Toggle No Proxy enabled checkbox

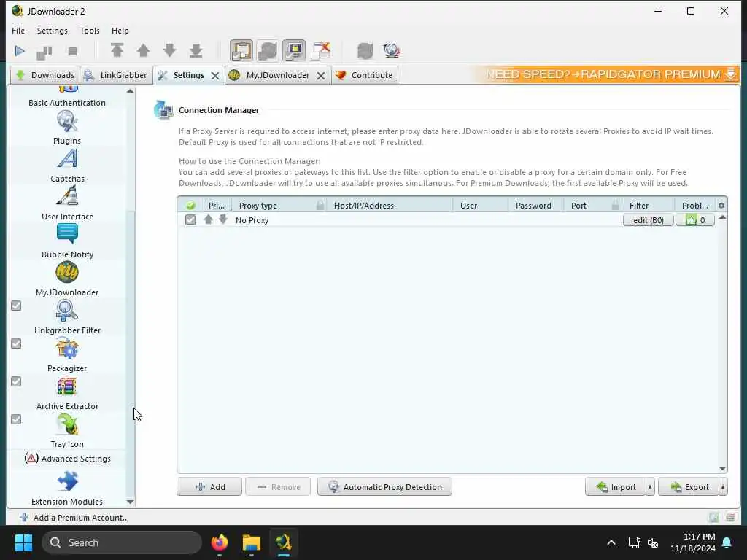tap(190, 219)
